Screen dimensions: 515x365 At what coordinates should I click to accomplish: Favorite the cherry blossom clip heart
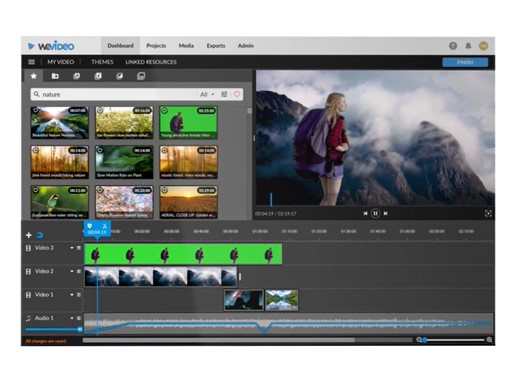100,190
